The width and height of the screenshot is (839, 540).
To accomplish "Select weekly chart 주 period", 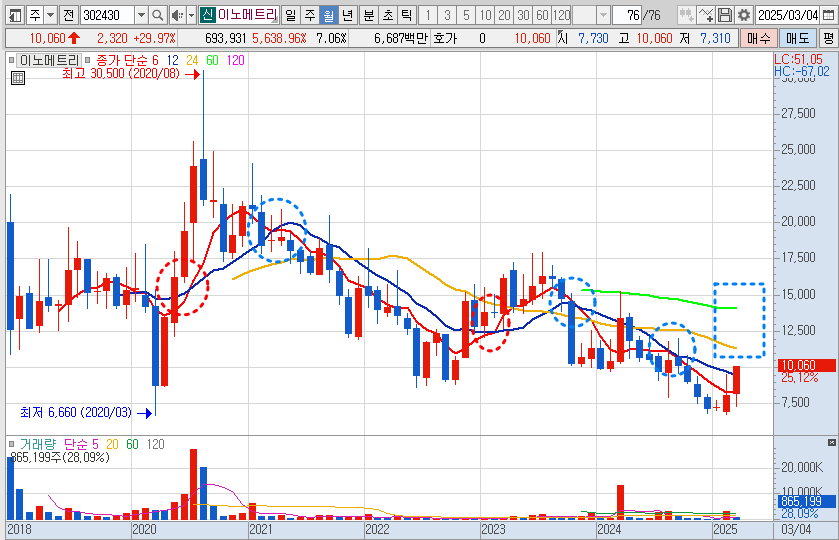I will (x=310, y=15).
